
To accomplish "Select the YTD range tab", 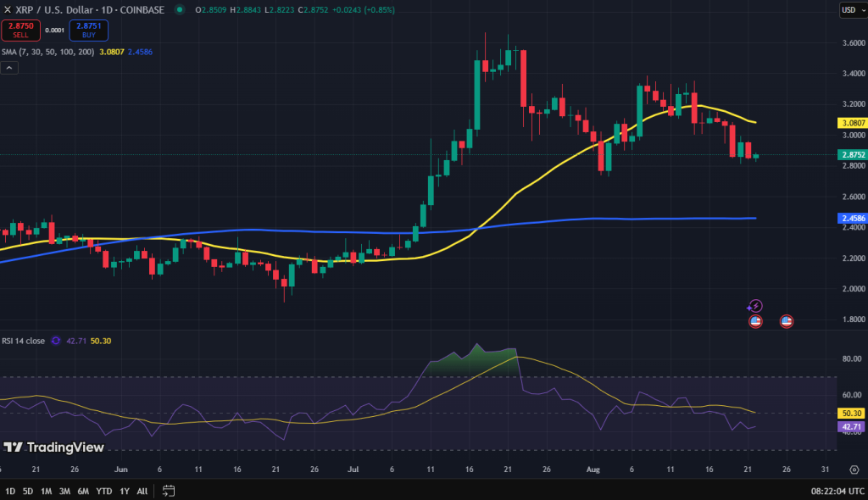I will coord(105,491).
